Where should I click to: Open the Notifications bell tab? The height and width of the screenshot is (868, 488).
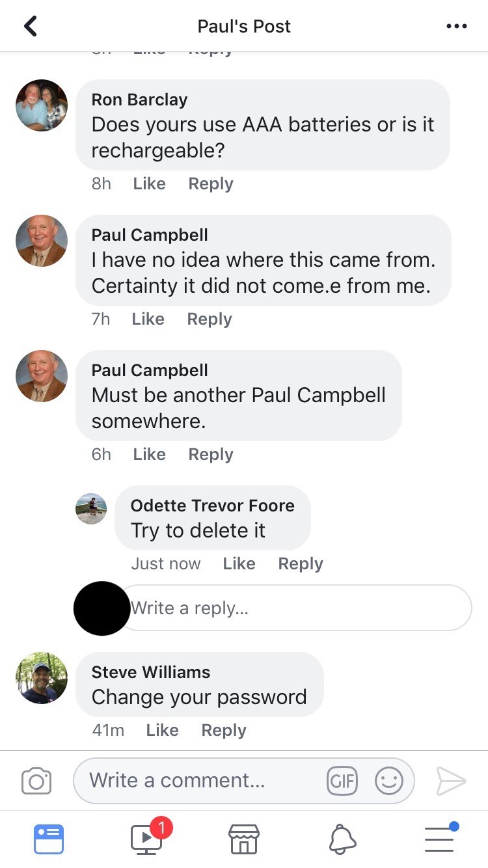[x=342, y=839]
